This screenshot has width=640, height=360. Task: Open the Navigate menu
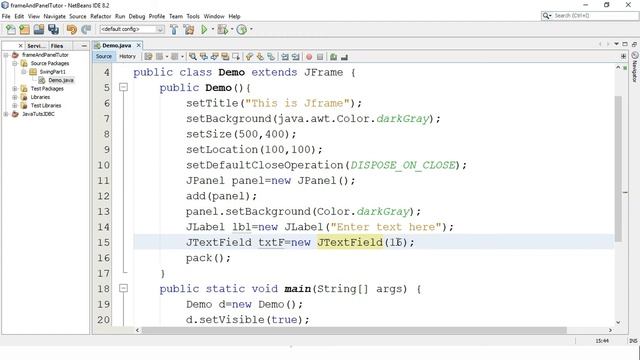(55, 16)
